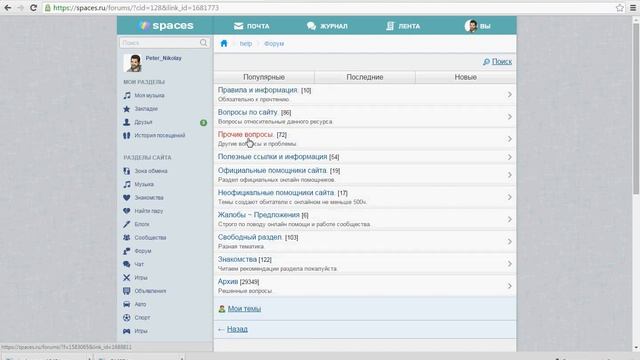640x360 pixels.
Task: Open Журнал in top bar
Action: pos(327,26)
